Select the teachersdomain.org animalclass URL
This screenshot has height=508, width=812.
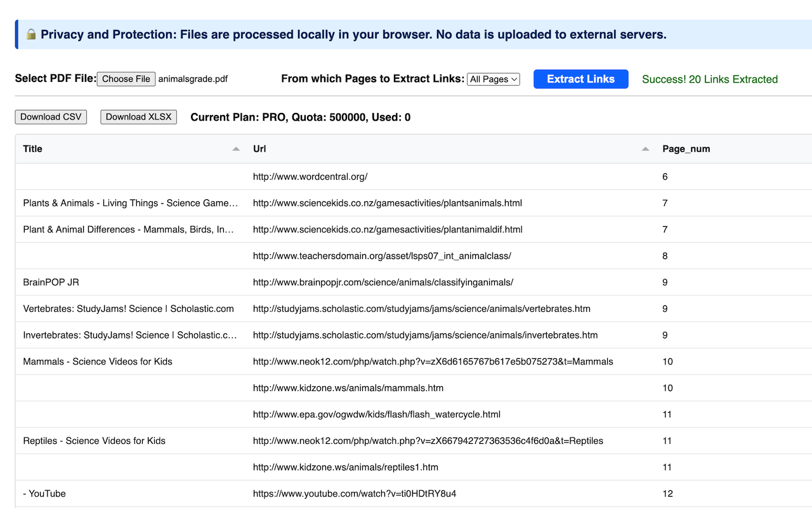click(x=382, y=256)
